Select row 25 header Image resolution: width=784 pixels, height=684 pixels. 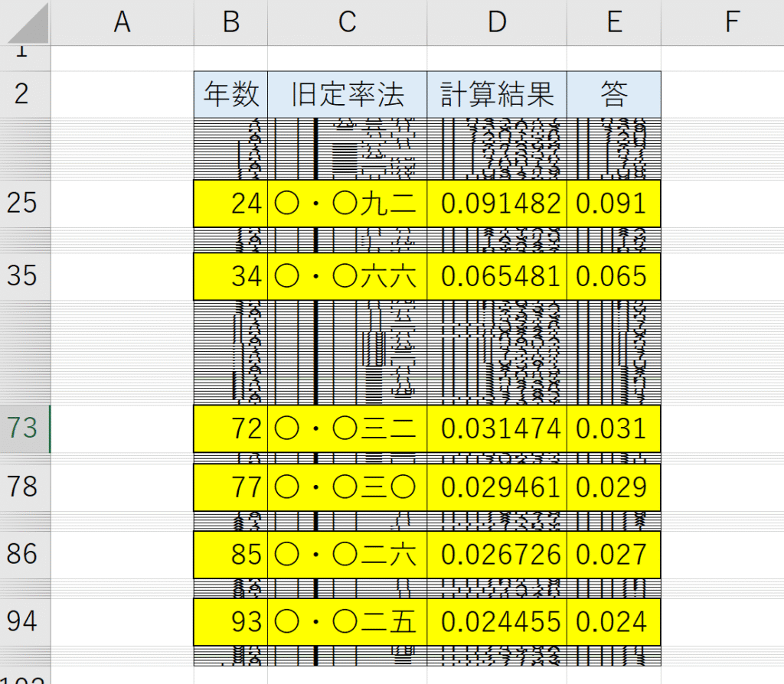coord(25,204)
